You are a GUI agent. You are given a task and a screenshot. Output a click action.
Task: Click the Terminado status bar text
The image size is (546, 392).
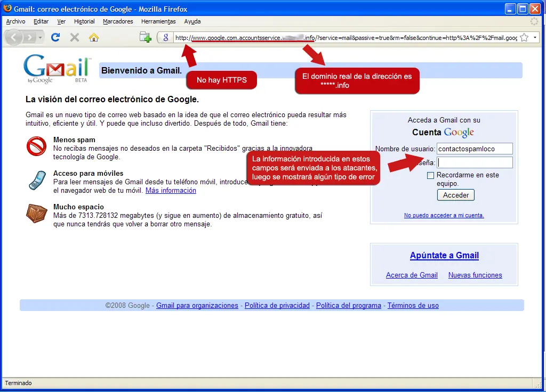tap(18, 383)
